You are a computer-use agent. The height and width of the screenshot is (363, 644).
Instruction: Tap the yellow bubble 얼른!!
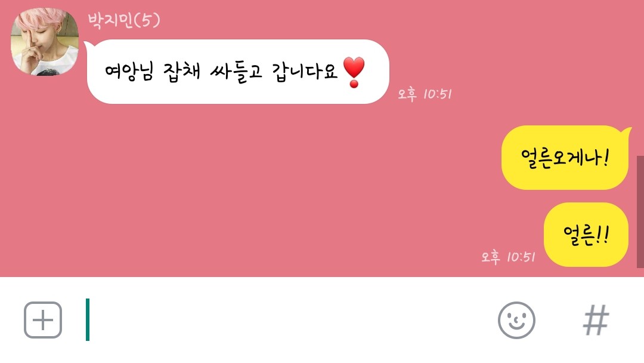pos(586,235)
